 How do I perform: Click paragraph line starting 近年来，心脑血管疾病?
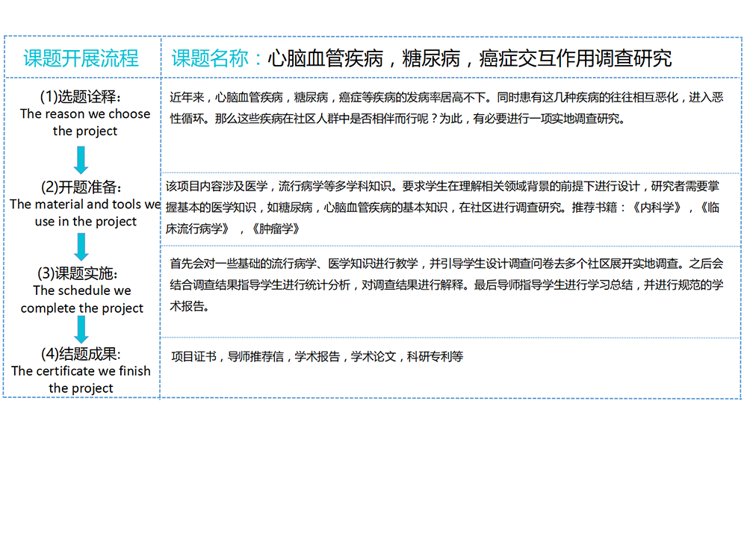(x=447, y=98)
